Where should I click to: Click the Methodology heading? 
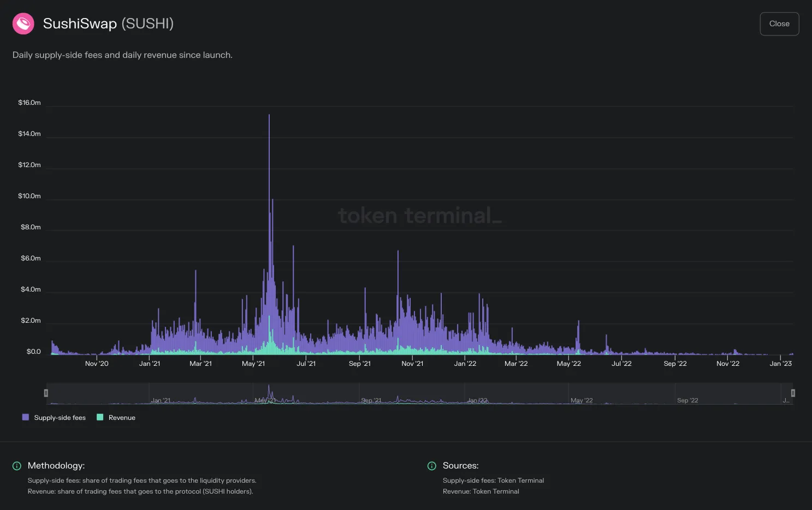(56, 466)
